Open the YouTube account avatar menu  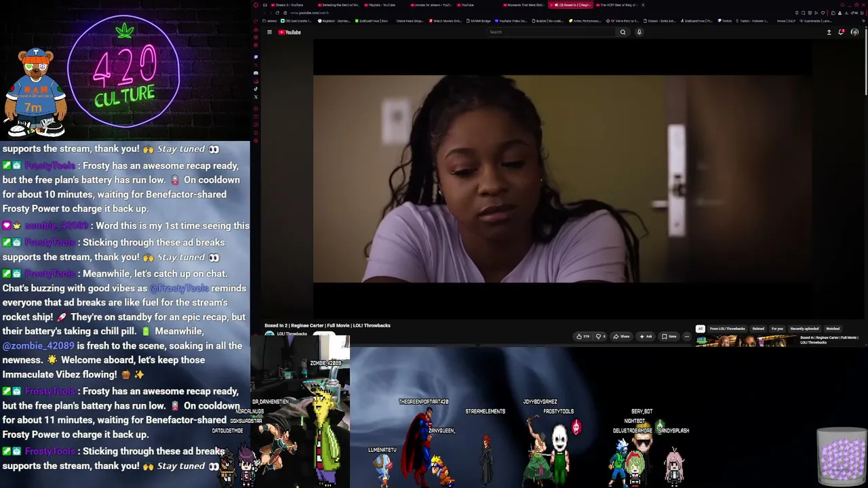(x=854, y=32)
